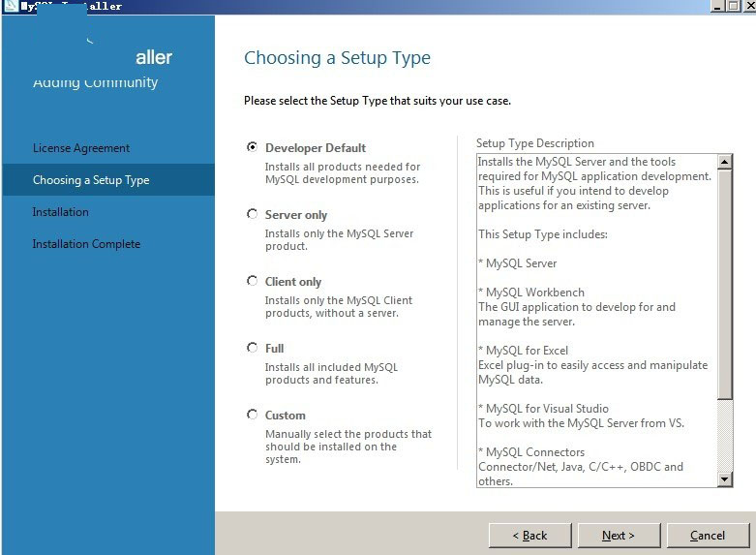Open the License Agreement step
The image size is (756, 555).
click(81, 147)
